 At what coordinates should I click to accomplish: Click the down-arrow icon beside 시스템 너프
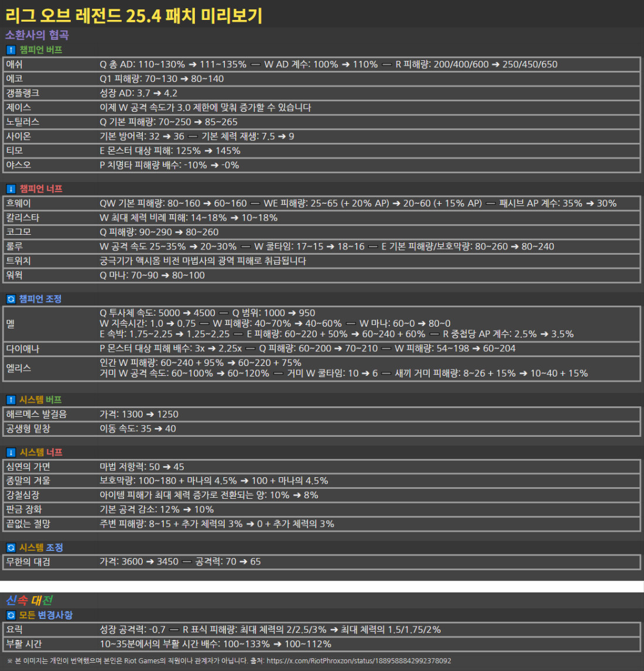[11, 453]
